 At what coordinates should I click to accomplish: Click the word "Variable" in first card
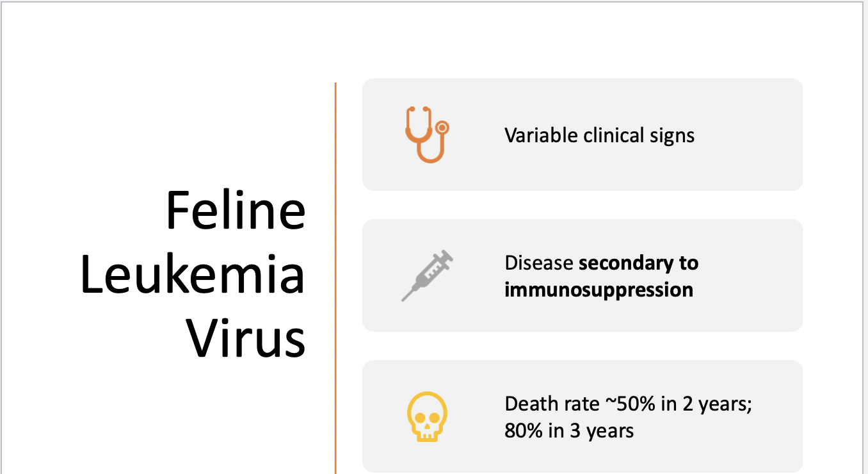tap(541, 135)
